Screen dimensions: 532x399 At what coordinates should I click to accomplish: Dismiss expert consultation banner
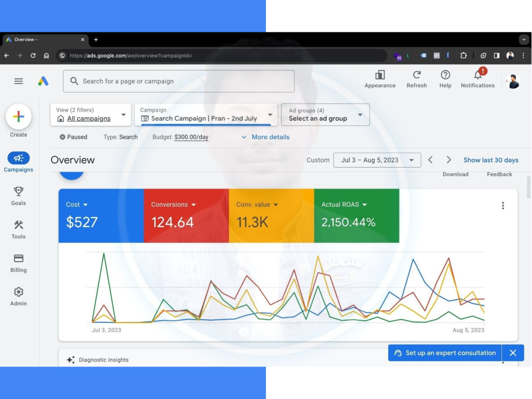(513, 353)
